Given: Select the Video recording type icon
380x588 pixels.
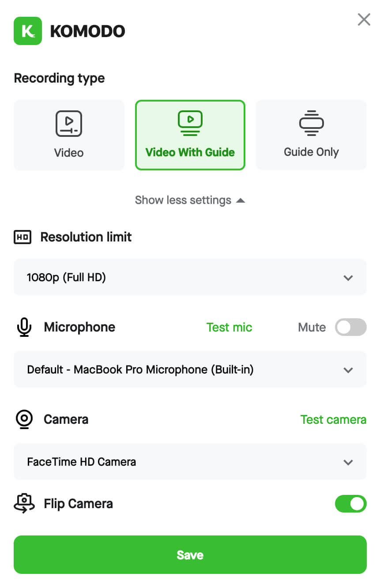Looking at the screenshot, I should pyautogui.click(x=69, y=124).
